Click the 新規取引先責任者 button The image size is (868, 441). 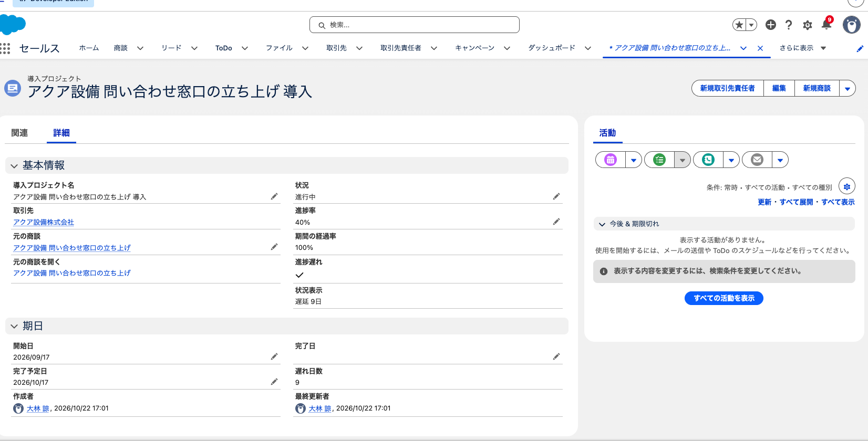coord(728,88)
